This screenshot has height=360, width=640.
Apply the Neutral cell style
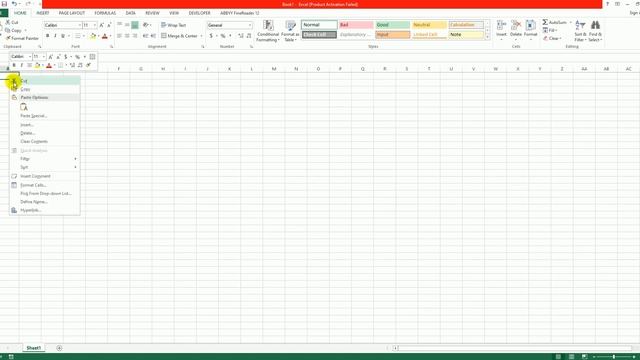point(429,25)
